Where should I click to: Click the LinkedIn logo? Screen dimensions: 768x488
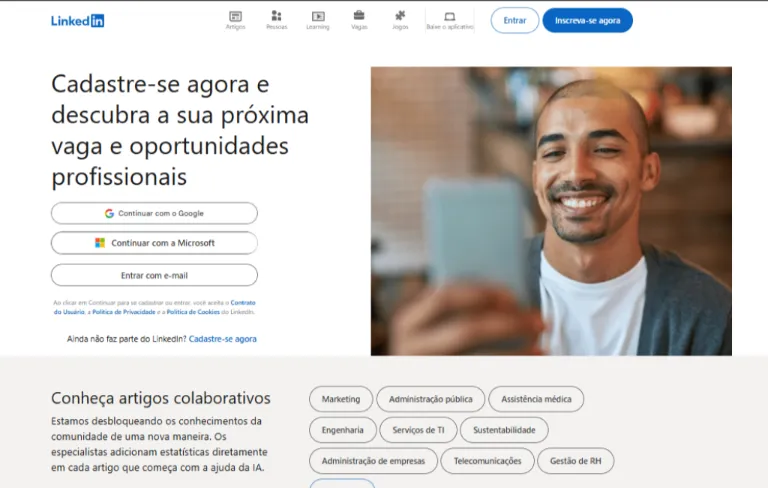77,21
